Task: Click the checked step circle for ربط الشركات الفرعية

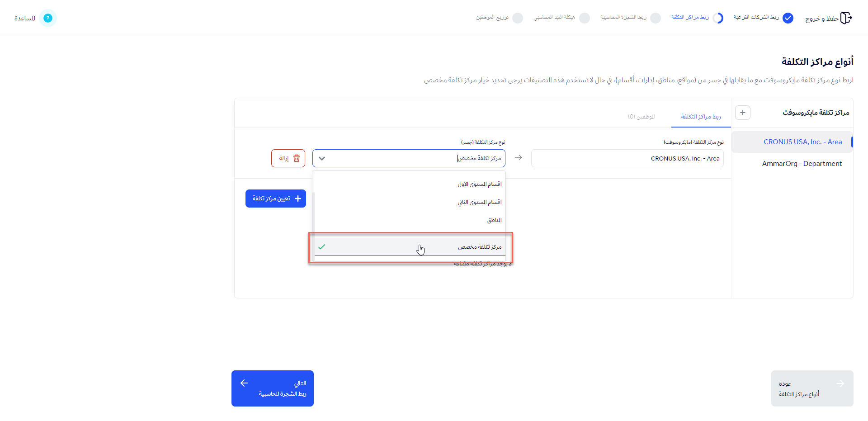Action: pyautogui.click(x=788, y=18)
